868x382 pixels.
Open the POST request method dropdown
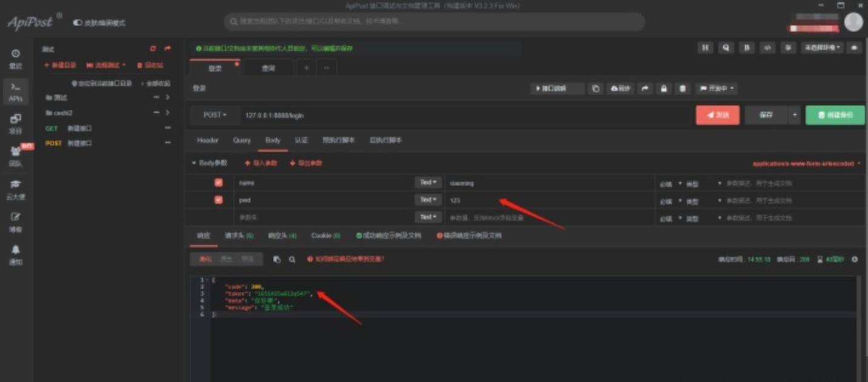click(215, 115)
